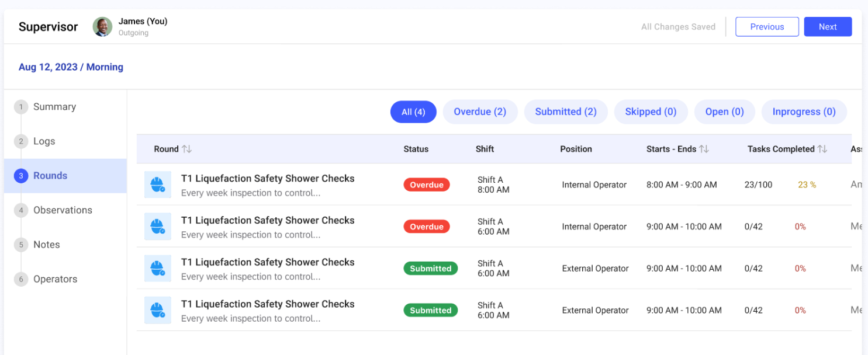
Task: Select the All (4) filter chip
Action: click(413, 112)
